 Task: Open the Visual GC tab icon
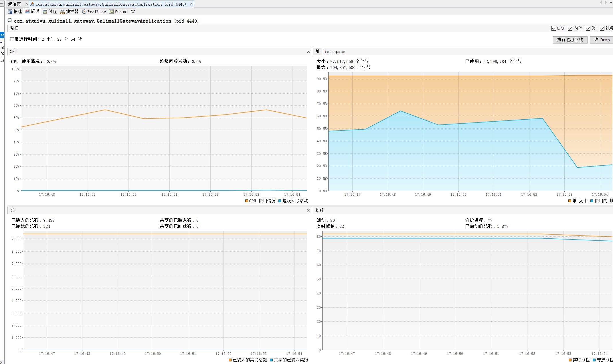pyautogui.click(x=111, y=12)
